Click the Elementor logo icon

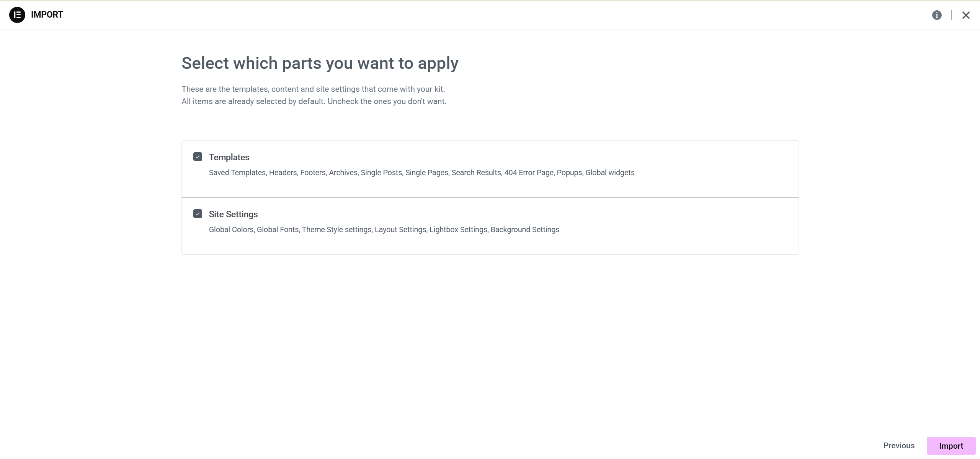point(17,15)
